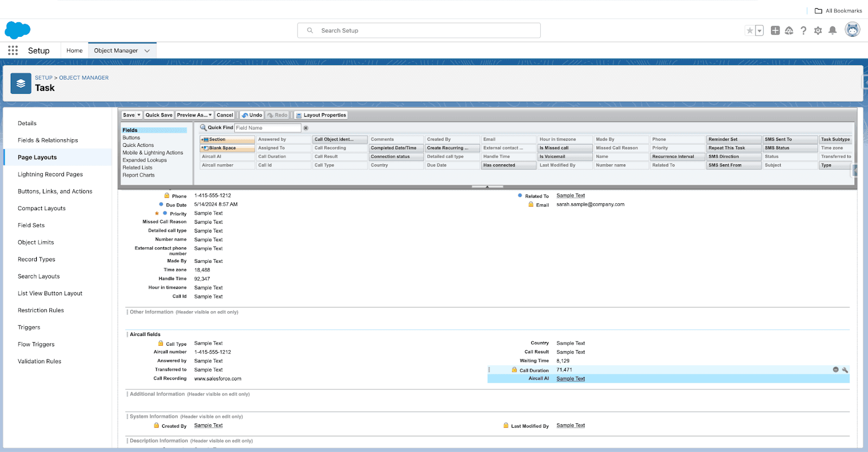
Task: Click the user avatar profile icon
Action: click(x=852, y=30)
